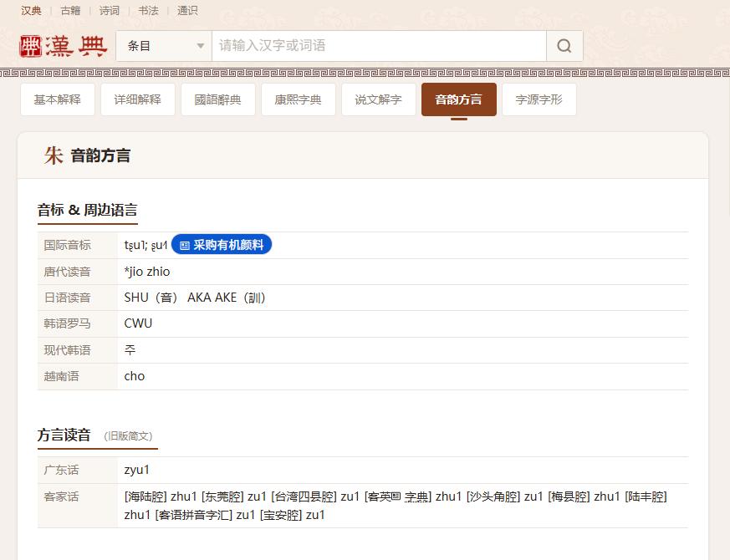Click the 客家话 row label
Viewport: 730px width, 560px height.
coord(61,496)
